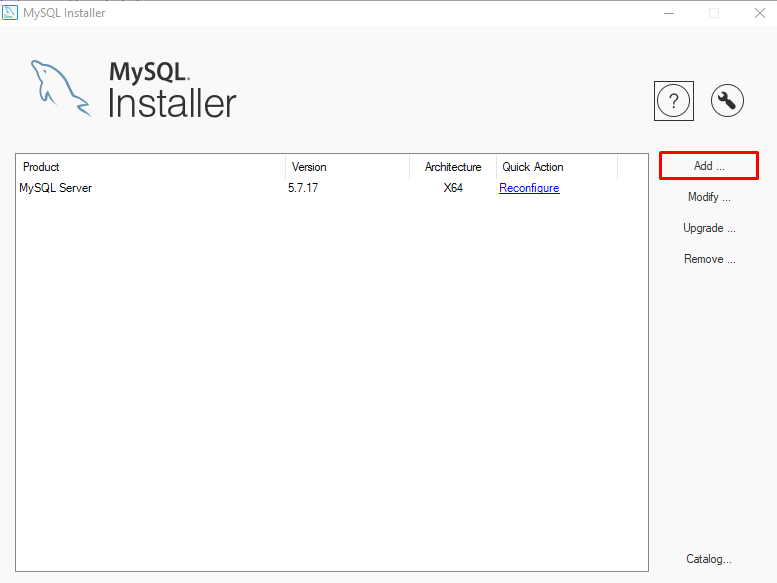This screenshot has width=777, height=583.
Task: Choose the Upgrade ... button
Action: 709,228
